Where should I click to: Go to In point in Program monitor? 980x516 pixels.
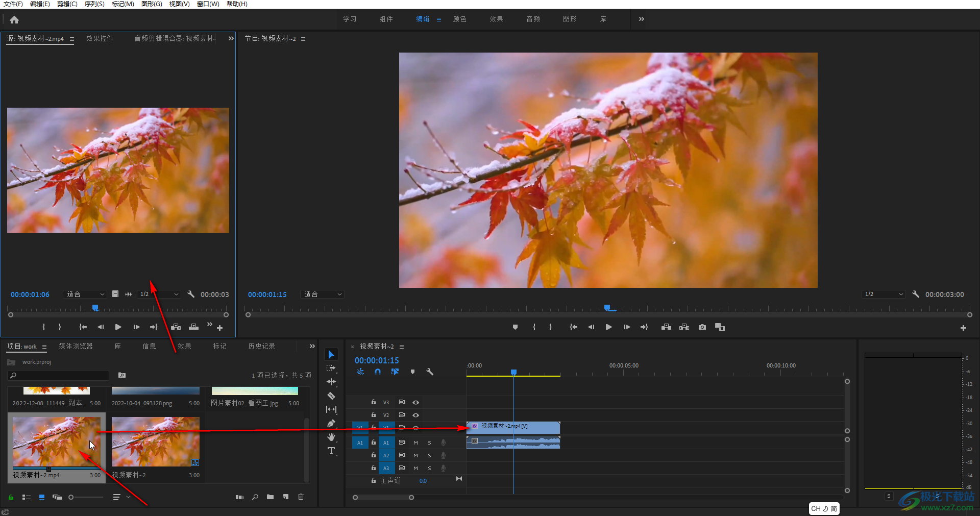(573, 327)
